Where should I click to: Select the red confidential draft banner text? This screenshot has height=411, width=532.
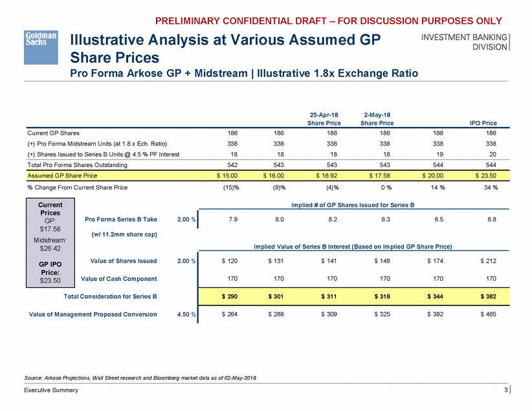(328, 21)
